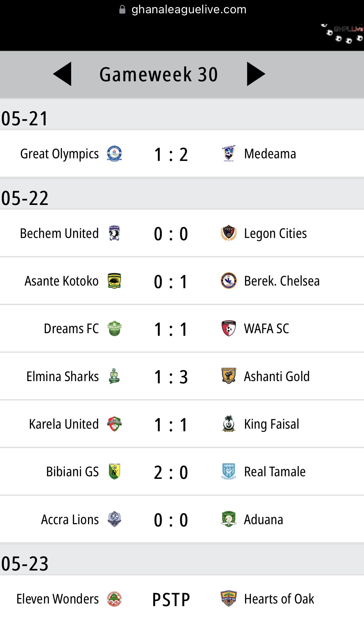
Task: Select the Gameweek 30 header title
Action: tap(159, 74)
